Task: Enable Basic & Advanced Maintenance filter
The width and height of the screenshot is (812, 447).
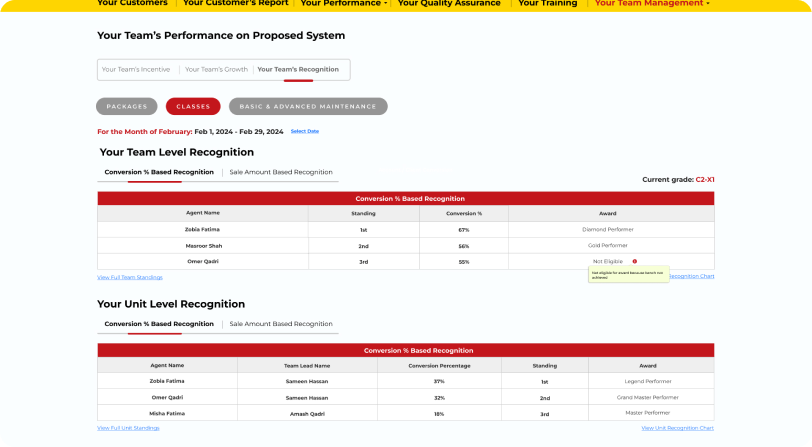Action: (x=307, y=106)
